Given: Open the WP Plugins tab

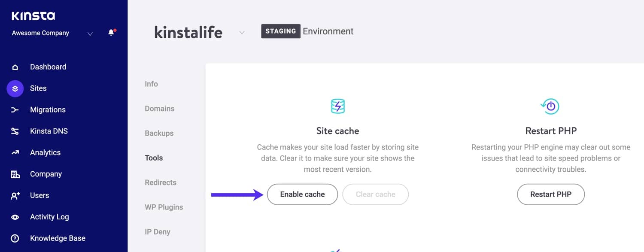Looking at the screenshot, I should click(164, 207).
